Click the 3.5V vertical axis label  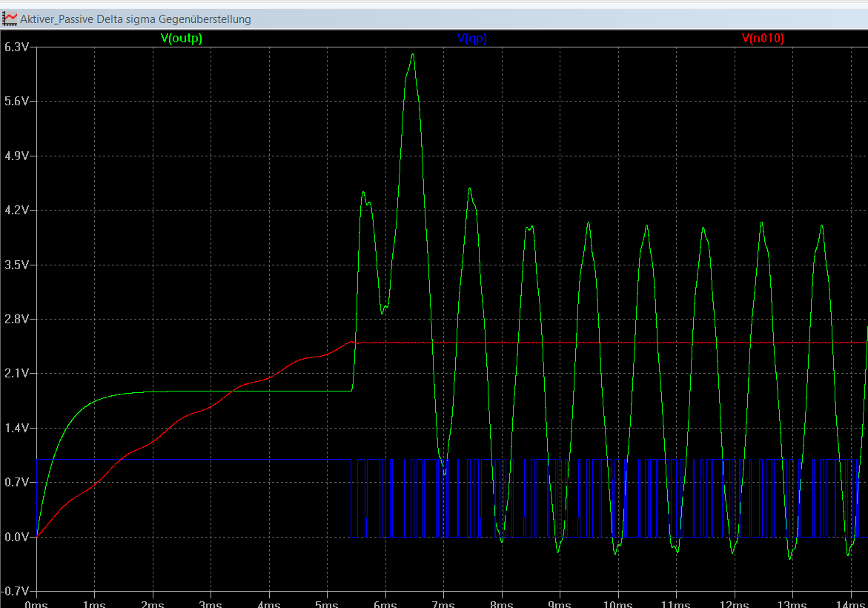point(16,265)
